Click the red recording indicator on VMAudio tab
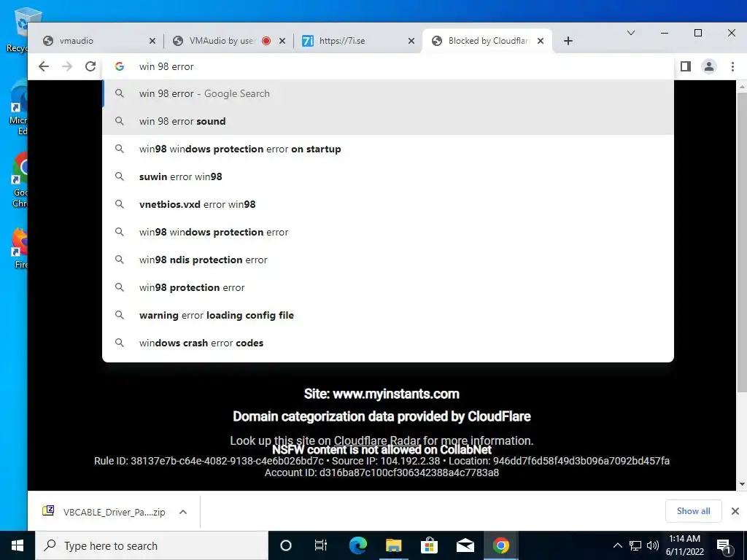The height and width of the screenshot is (560, 747). tap(266, 41)
